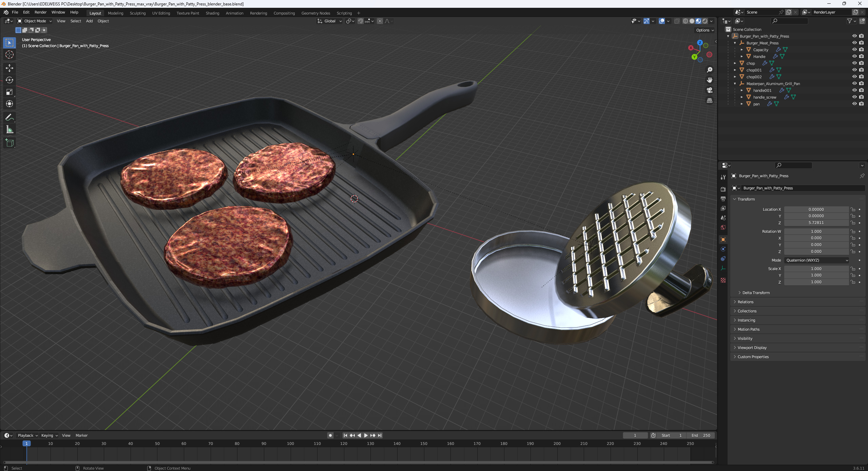Image resolution: width=868 pixels, height=471 pixels.
Task: Open the Playback popover in timeline
Action: 27,435
